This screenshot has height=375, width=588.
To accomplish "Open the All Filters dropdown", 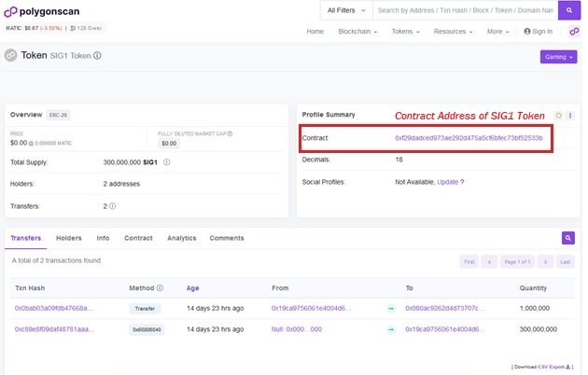I will point(345,10).
